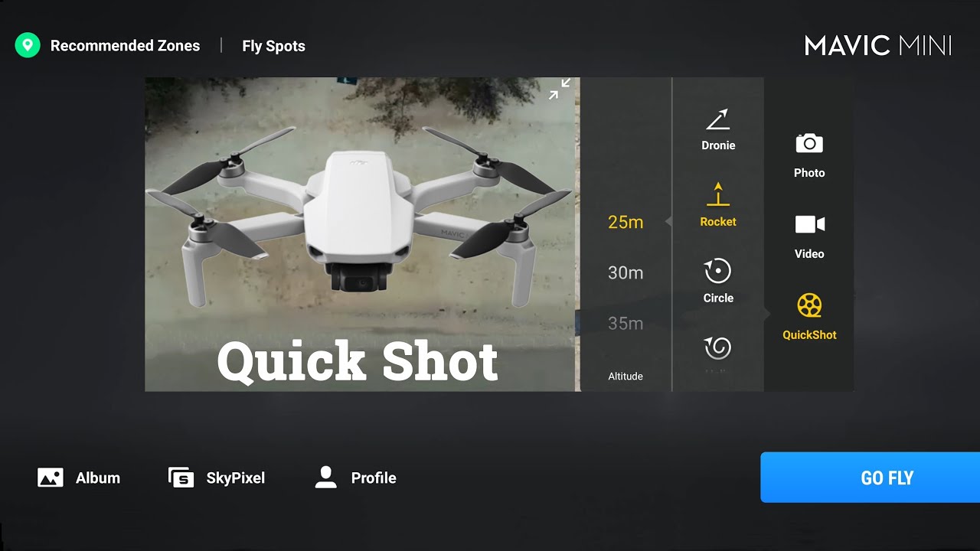980x551 pixels.
Task: Open Recommended Zones
Action: [125, 46]
